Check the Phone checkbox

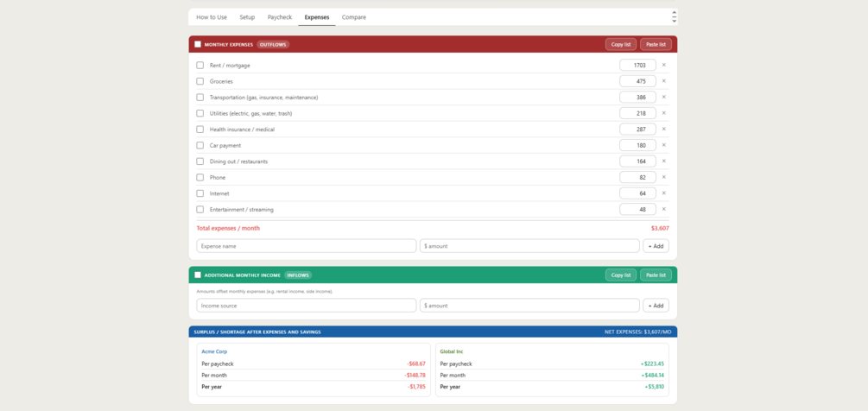click(x=200, y=178)
